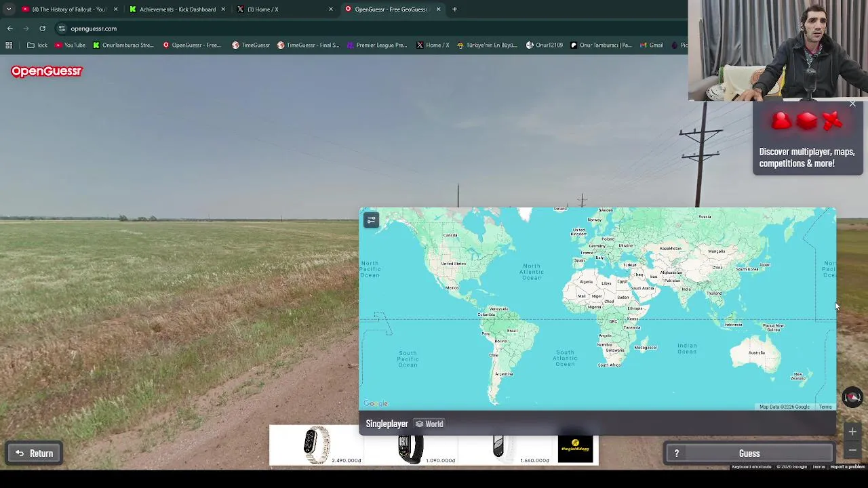The image size is (868, 488).
Task: Submit location with the Guess button
Action: 749,453
